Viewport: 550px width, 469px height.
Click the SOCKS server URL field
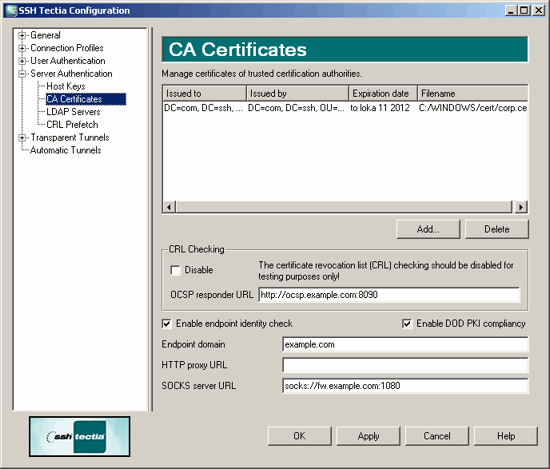pos(405,386)
